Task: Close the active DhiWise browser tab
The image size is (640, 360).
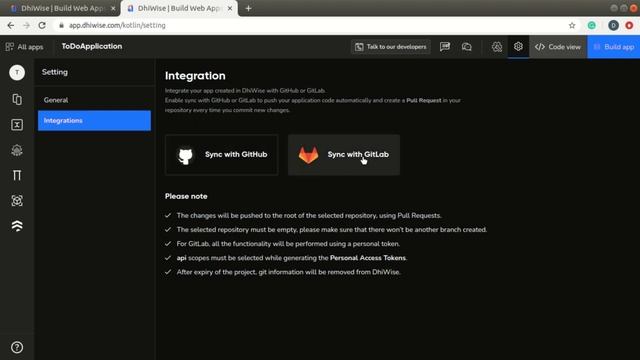Action: pos(230,8)
